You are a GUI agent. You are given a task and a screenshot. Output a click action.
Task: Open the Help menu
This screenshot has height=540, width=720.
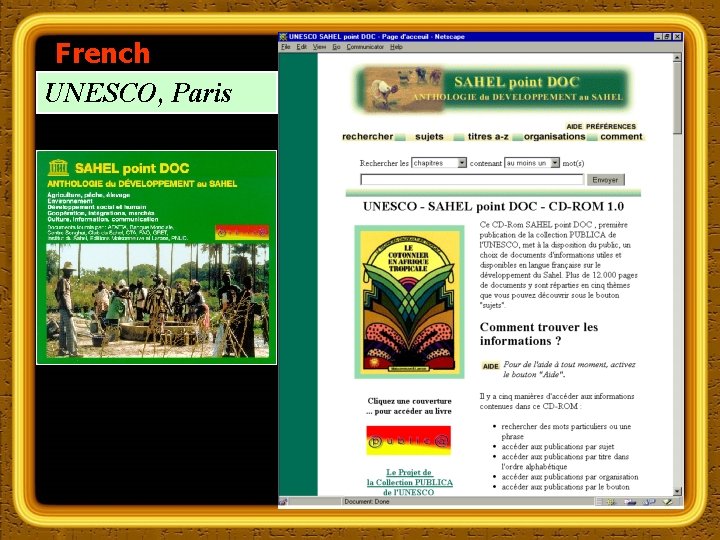(396, 47)
